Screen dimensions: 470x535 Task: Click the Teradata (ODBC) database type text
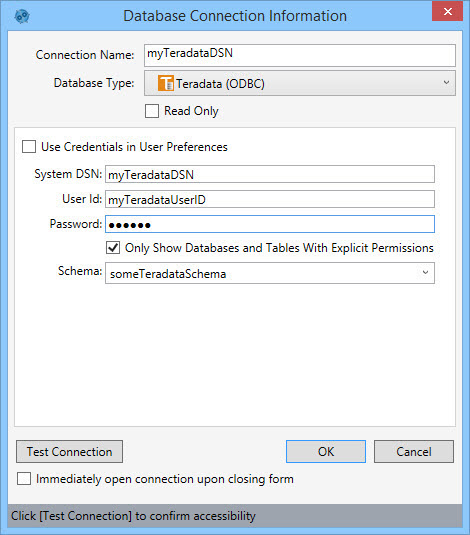[x=220, y=84]
